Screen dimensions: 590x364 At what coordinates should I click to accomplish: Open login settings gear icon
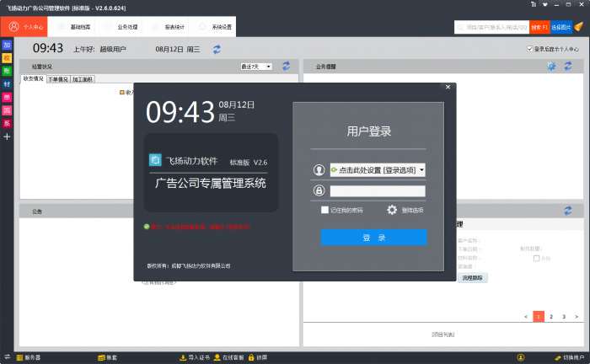point(392,210)
